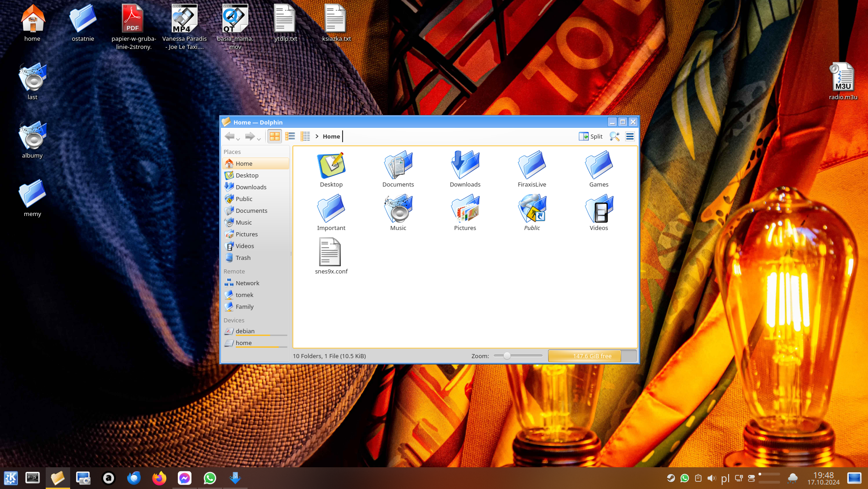Adjust the Zoom slider handle
Image resolution: width=868 pixels, height=489 pixels.
(507, 356)
